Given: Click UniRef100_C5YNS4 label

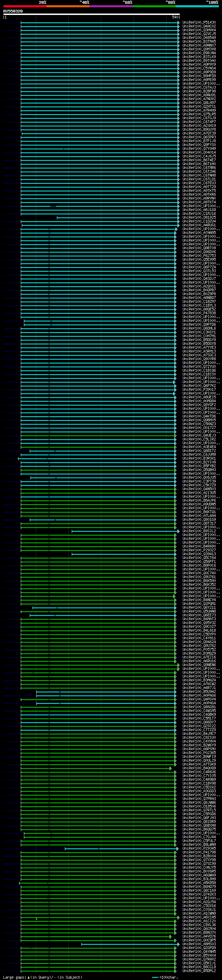Looking at the screenshot, I should (199, 68).
